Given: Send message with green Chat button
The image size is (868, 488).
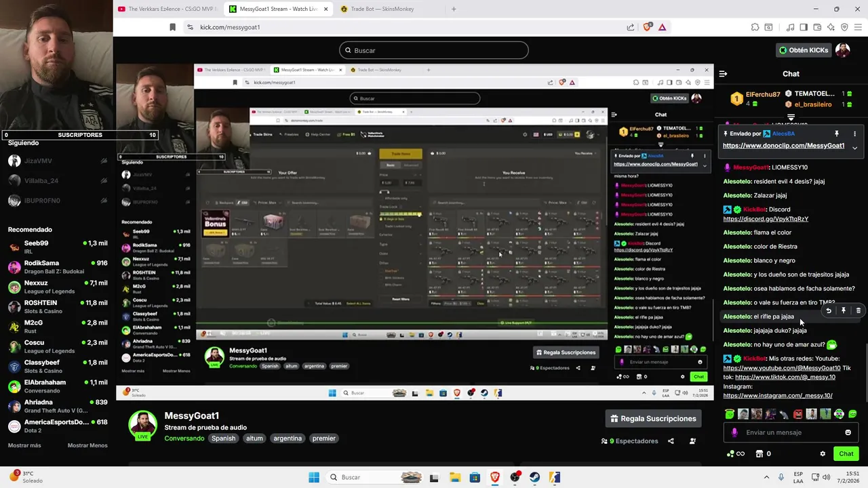Looking at the screenshot, I should [x=846, y=454].
